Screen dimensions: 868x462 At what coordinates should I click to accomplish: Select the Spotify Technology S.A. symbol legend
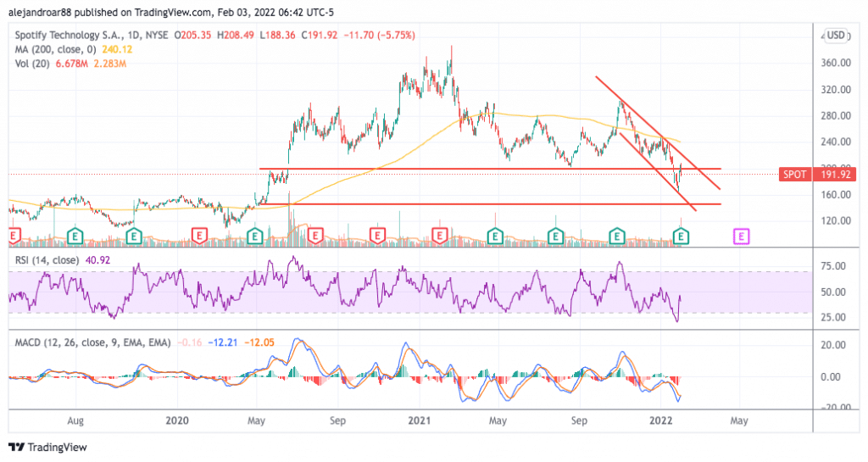tap(92, 35)
